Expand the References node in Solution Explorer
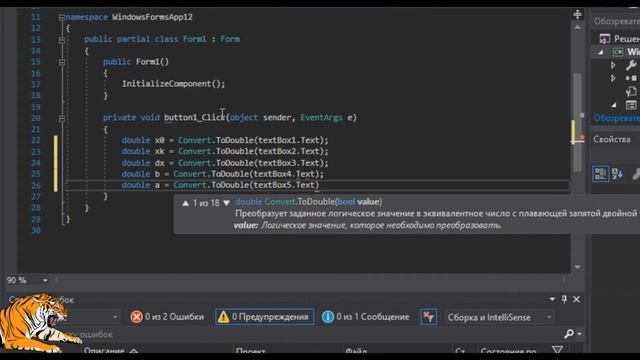This screenshot has height=360, width=640. [x=613, y=78]
